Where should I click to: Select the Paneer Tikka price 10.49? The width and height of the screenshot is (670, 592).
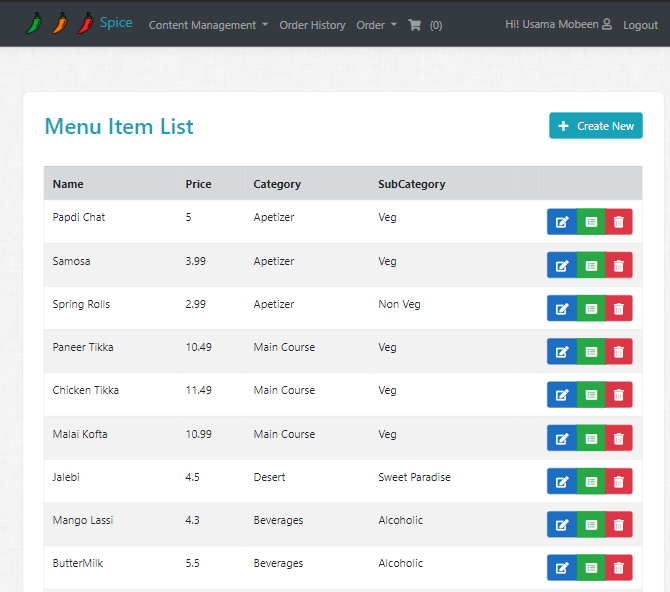(x=198, y=347)
